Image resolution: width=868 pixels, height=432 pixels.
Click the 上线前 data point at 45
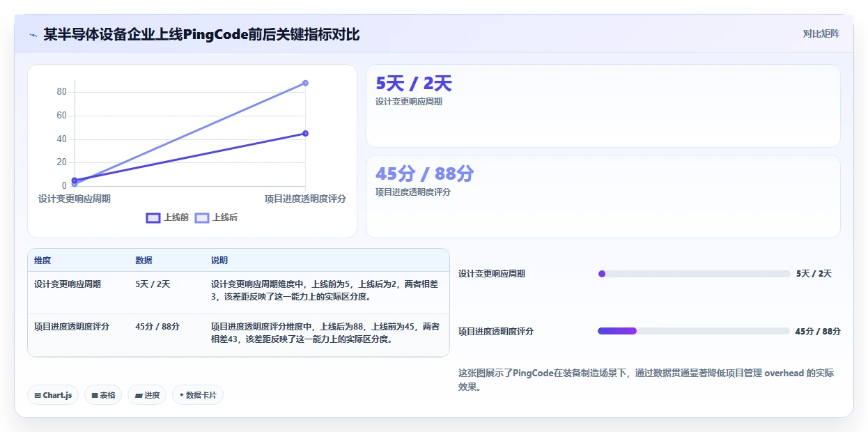pos(305,133)
